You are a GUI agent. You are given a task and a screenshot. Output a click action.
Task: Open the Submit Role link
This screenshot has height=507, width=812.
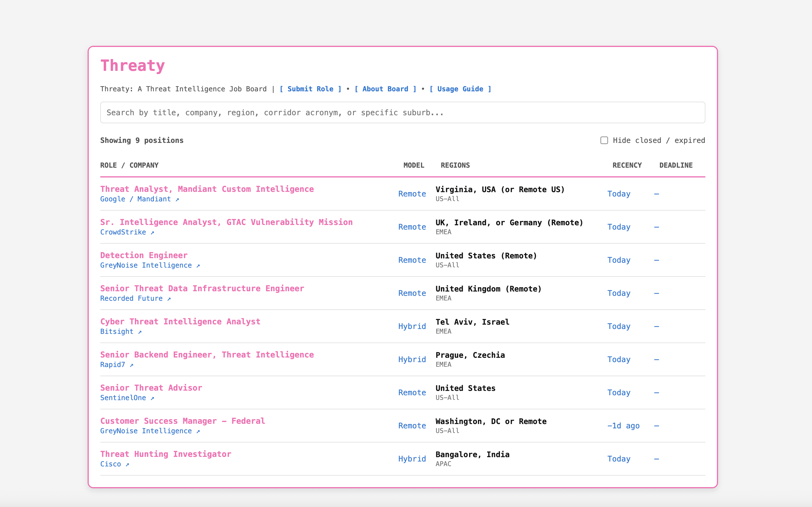[310, 89]
